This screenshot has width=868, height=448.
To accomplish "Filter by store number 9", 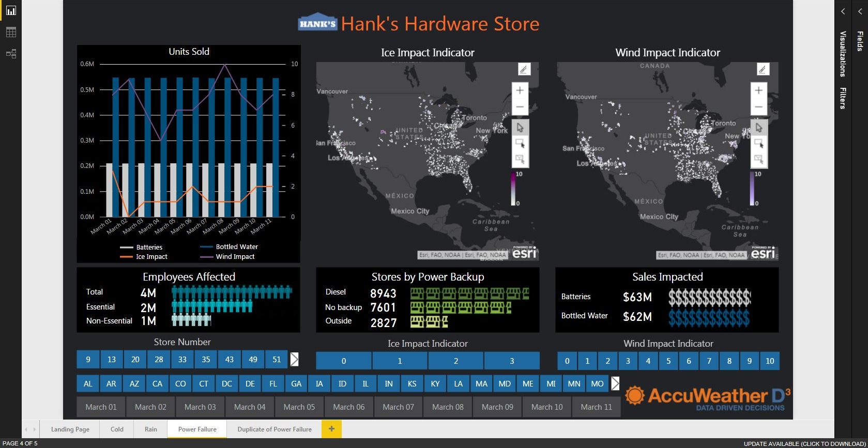I will click(88, 359).
